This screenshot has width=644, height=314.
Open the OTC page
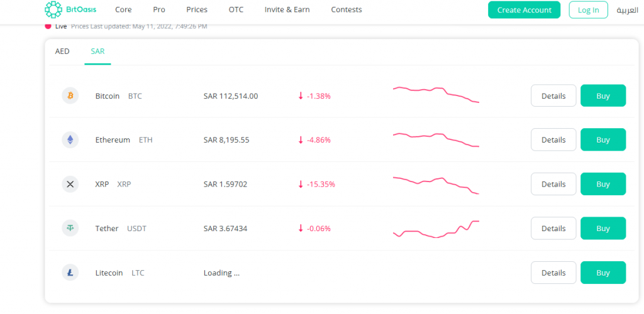(236, 9)
